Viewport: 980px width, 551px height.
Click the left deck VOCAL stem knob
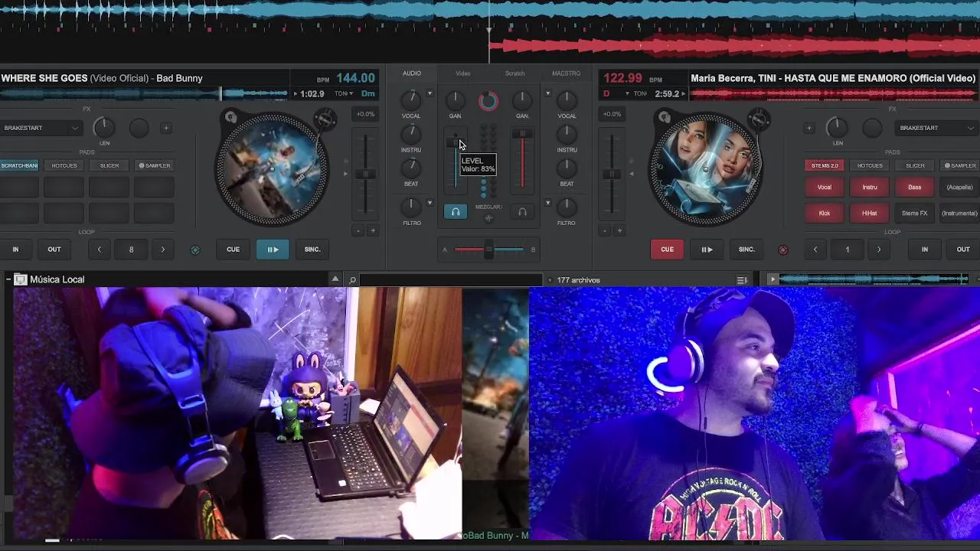(x=411, y=99)
